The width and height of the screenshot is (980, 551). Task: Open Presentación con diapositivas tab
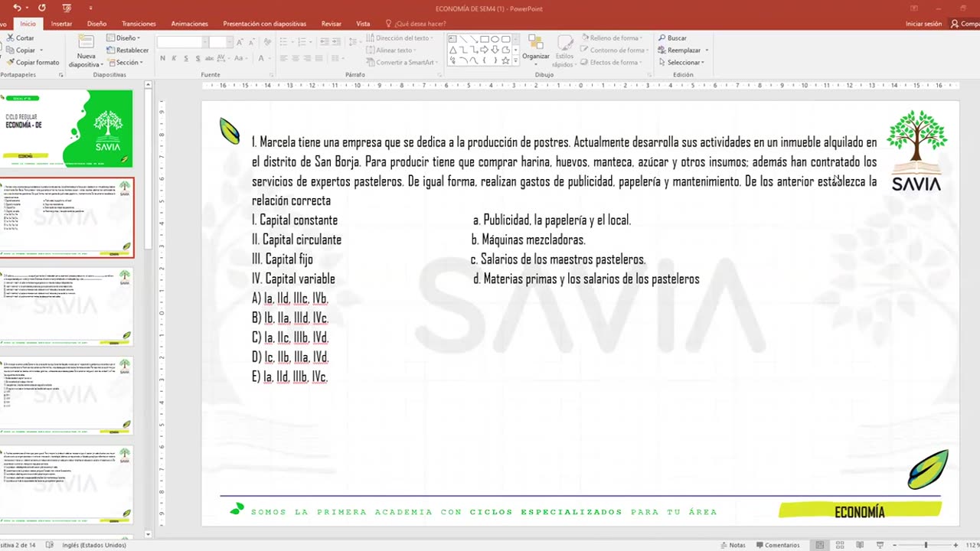pyautogui.click(x=264, y=24)
